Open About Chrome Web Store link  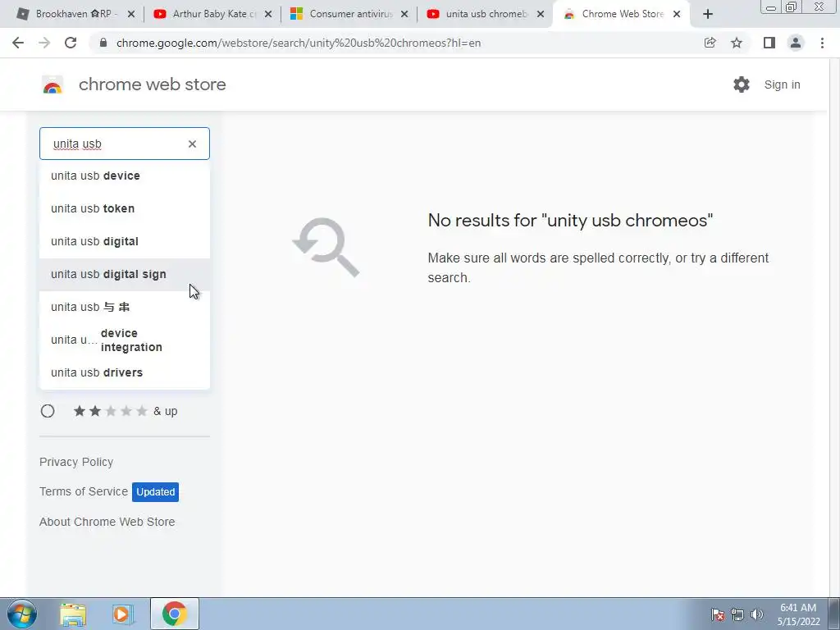pyautogui.click(x=107, y=522)
